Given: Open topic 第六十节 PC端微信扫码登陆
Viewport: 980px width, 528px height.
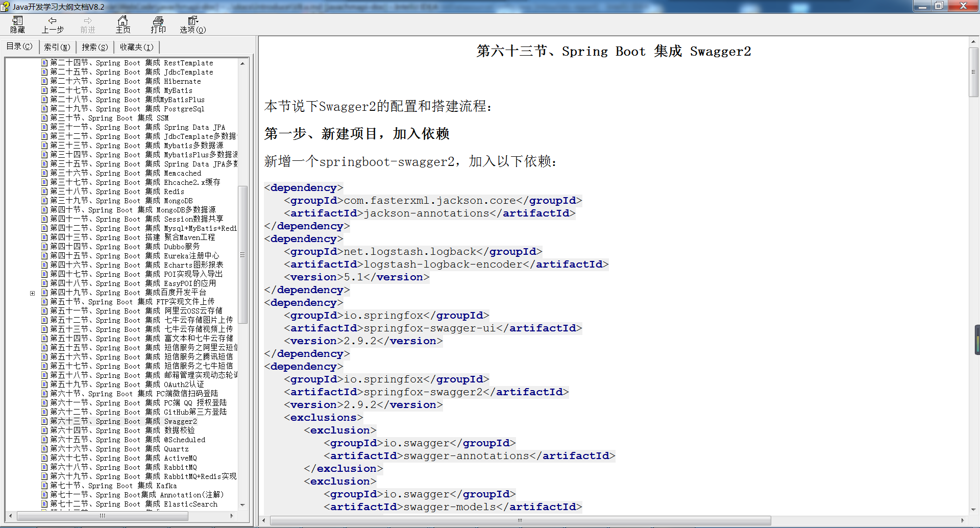Looking at the screenshot, I should point(134,394).
